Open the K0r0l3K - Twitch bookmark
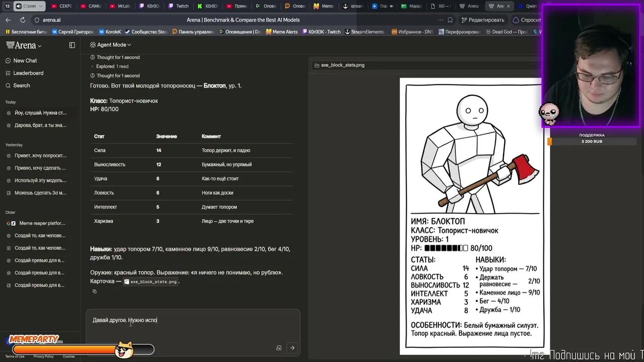 pyautogui.click(x=321, y=32)
